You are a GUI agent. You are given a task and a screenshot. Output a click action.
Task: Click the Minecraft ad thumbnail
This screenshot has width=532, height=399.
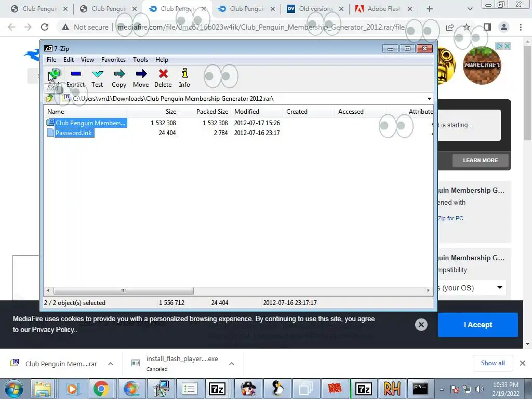coord(482,65)
